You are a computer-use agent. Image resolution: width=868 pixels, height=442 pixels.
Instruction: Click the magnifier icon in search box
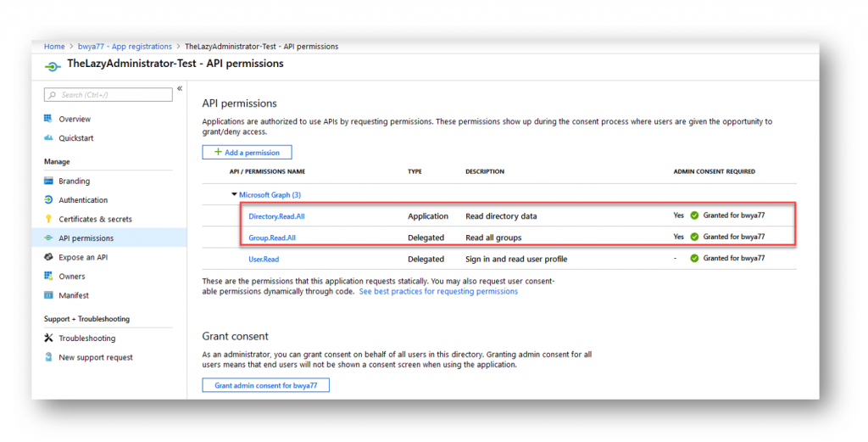52,95
